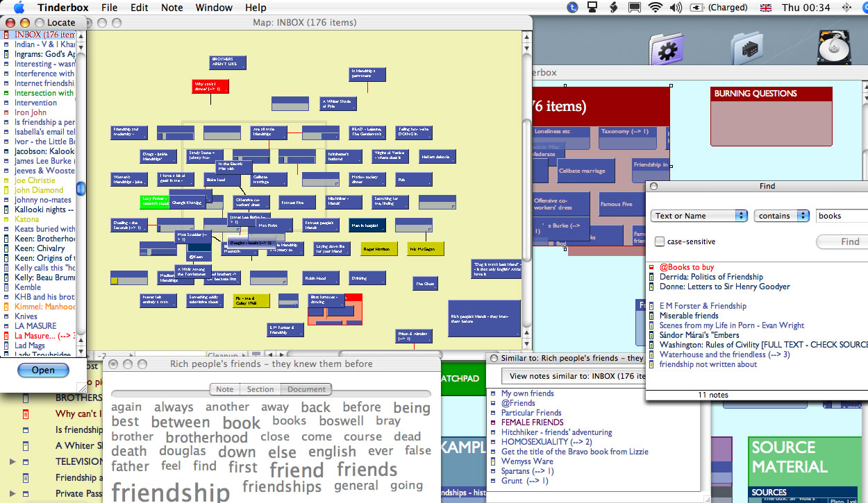Click the Open button in Locate window

(43, 370)
